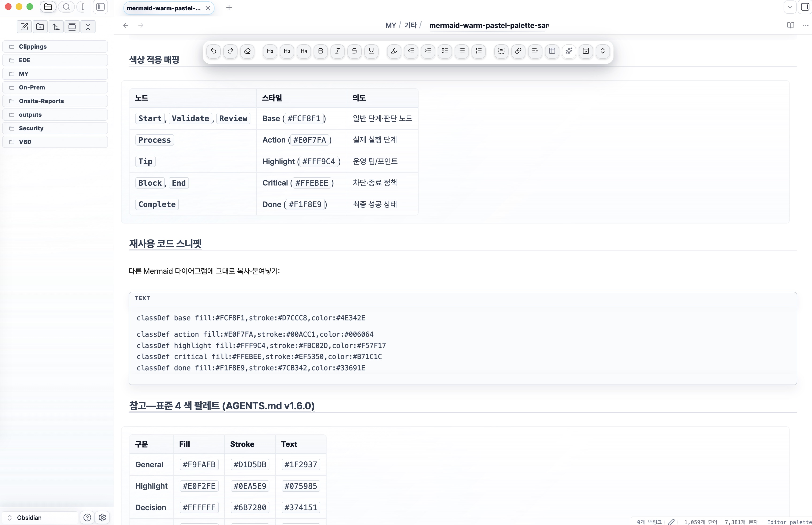Viewport: 812px width, 525px height.
Task: Click Editor palette in status bar
Action: (x=789, y=522)
